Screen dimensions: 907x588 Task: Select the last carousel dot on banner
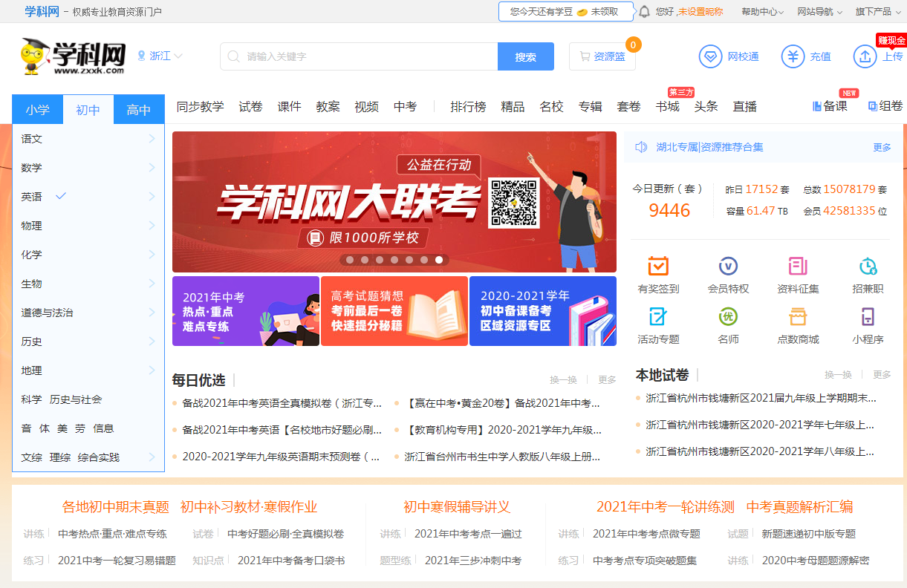439,260
